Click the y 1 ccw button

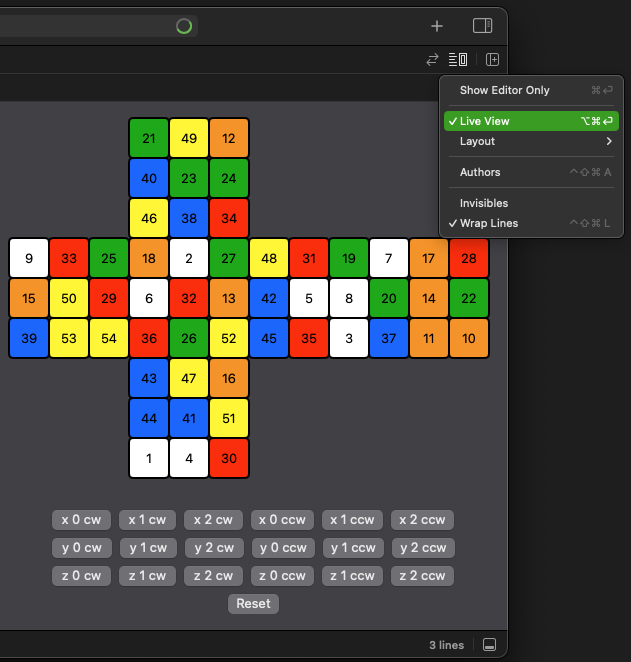[353, 548]
